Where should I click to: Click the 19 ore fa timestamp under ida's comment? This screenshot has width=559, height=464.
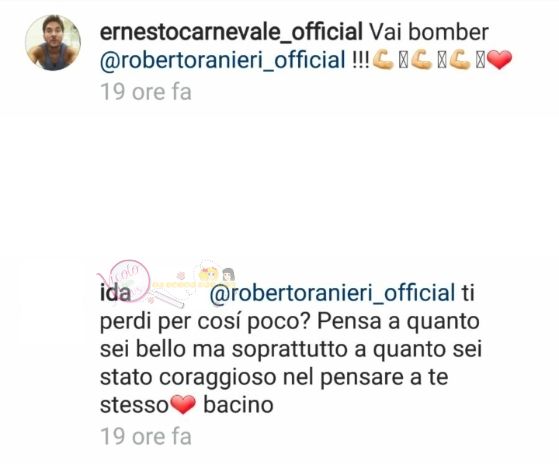[x=146, y=437]
